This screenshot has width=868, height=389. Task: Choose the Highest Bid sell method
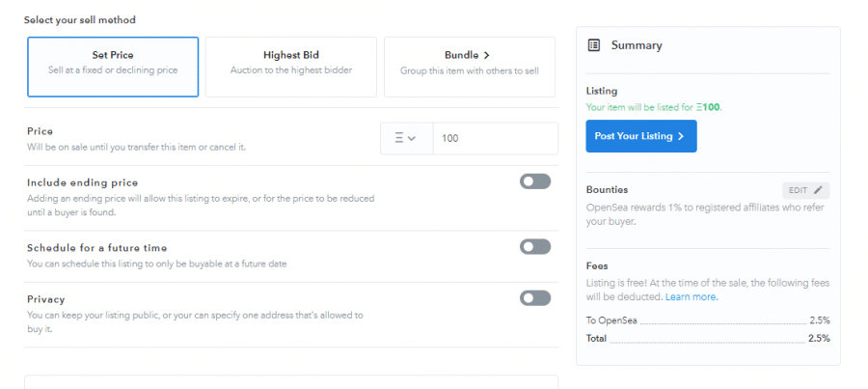(291, 67)
